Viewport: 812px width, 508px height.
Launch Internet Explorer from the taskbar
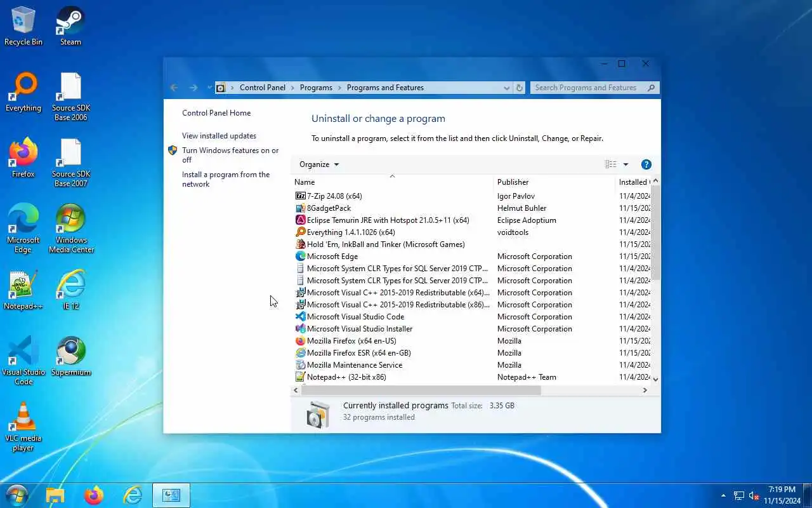coord(133,495)
